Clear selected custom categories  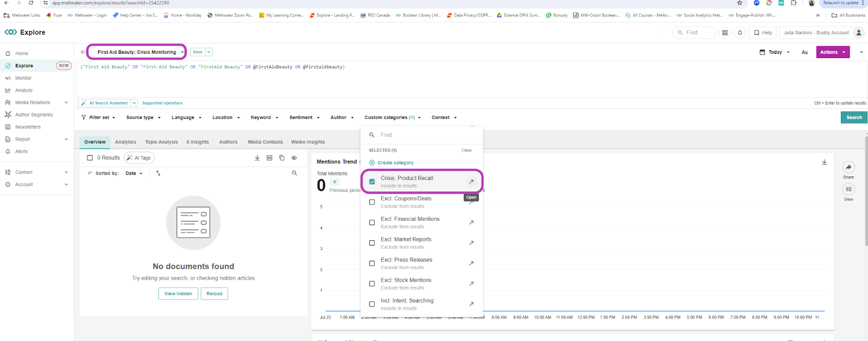point(467,150)
